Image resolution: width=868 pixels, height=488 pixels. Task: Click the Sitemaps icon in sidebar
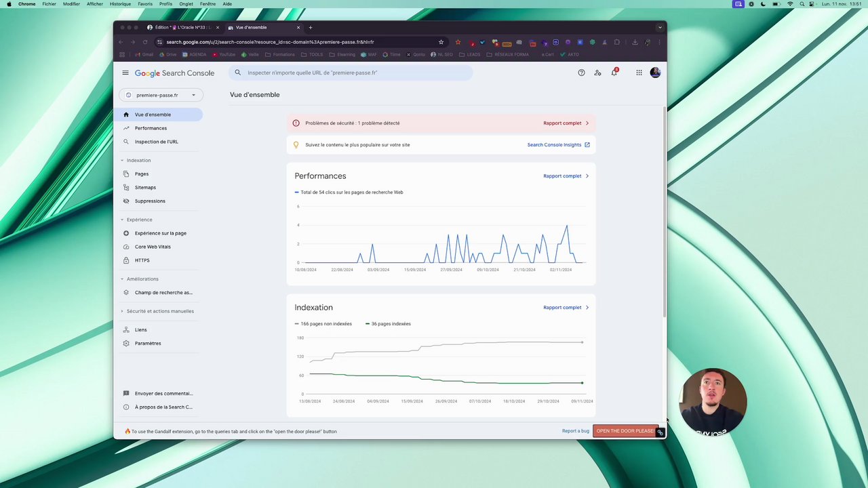pos(126,188)
